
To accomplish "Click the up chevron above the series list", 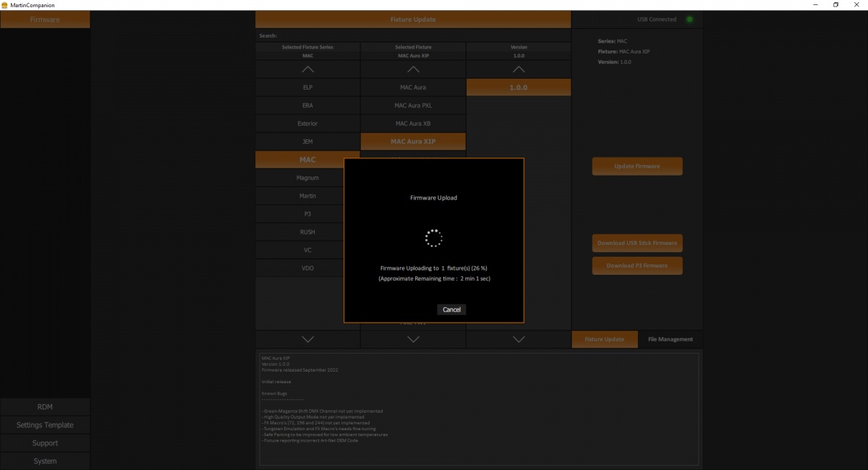I will [x=307, y=69].
